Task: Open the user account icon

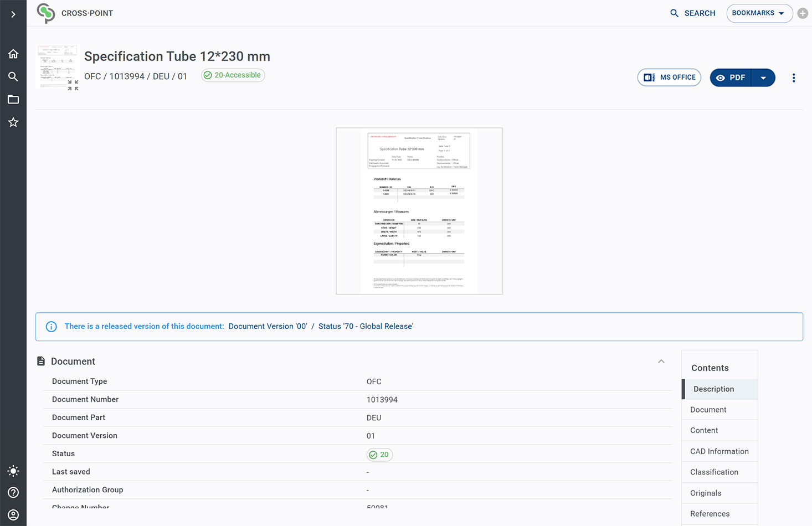Action: tap(13, 515)
